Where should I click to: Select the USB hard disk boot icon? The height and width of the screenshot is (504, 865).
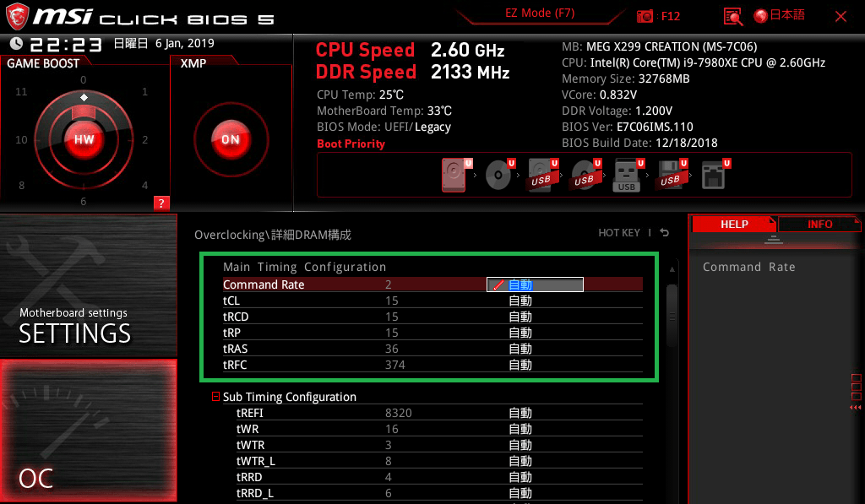(543, 175)
